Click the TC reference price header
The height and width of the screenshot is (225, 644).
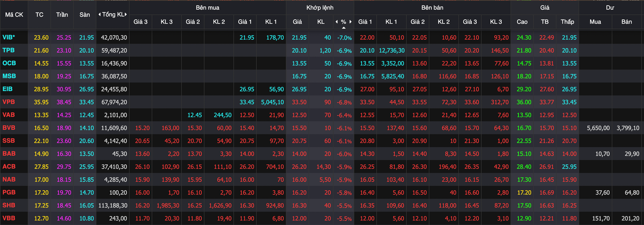point(39,15)
